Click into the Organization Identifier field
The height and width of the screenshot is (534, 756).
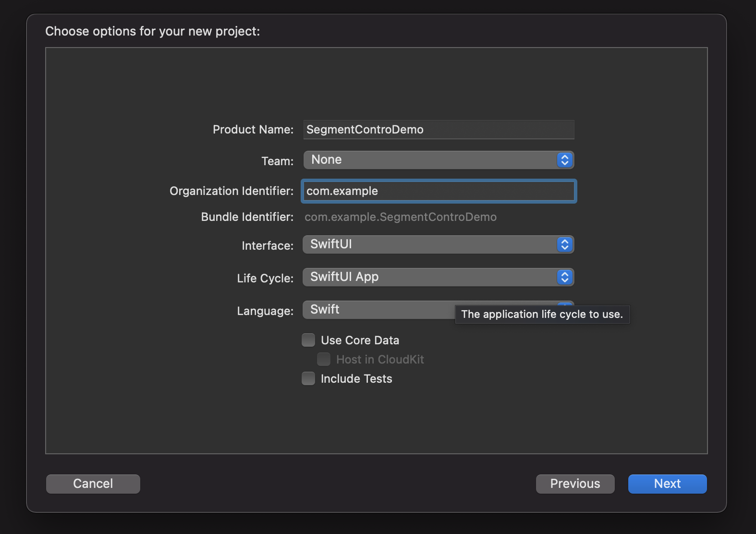pos(438,191)
